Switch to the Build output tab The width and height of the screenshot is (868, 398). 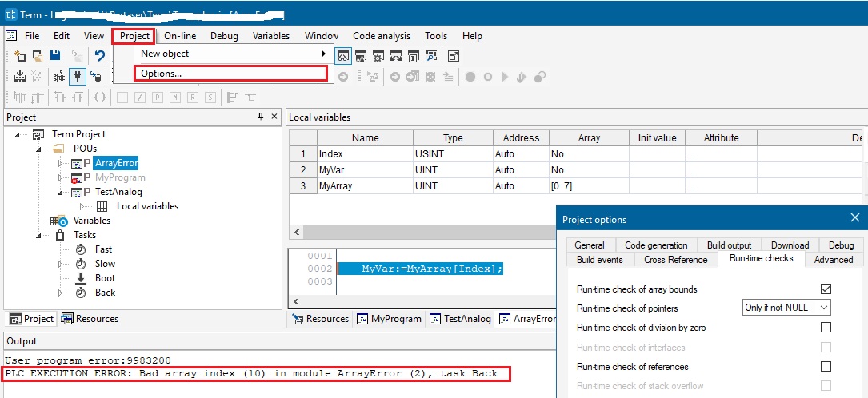[729, 245]
